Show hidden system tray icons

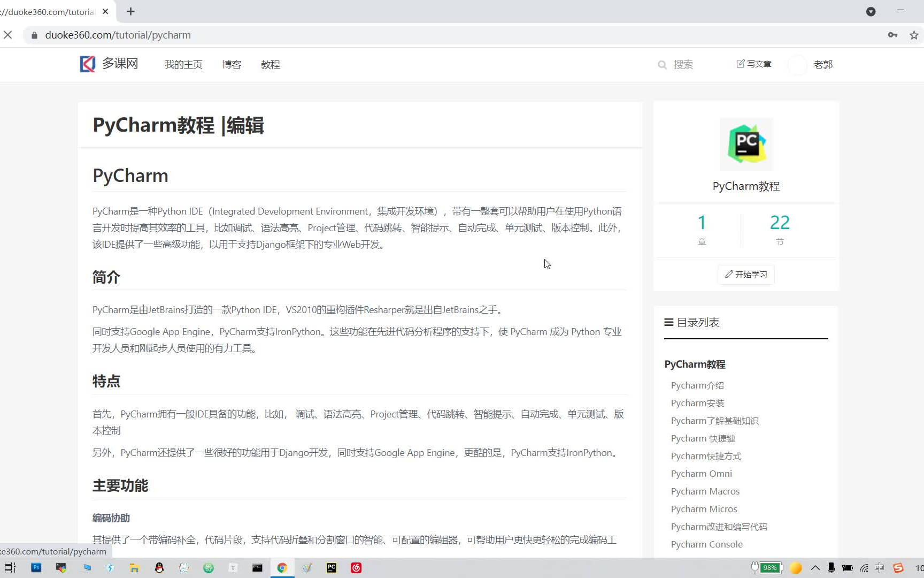(x=815, y=568)
